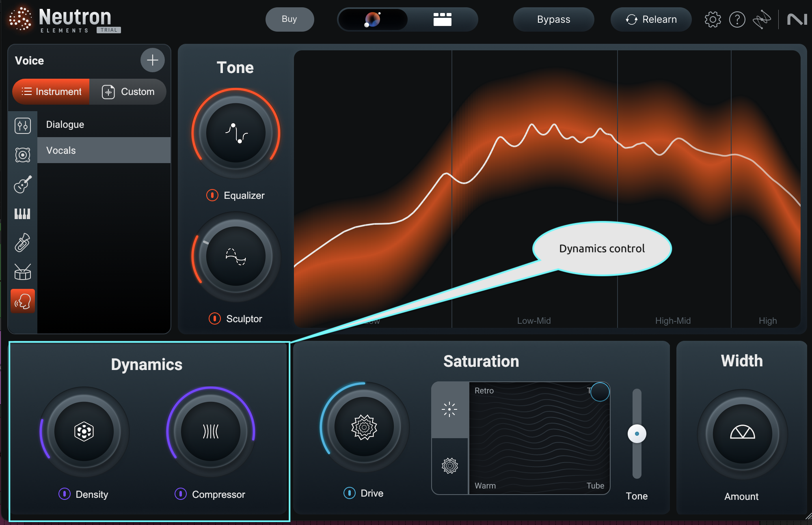Open the Help question mark icon
This screenshot has width=812, height=525.
(x=737, y=19)
